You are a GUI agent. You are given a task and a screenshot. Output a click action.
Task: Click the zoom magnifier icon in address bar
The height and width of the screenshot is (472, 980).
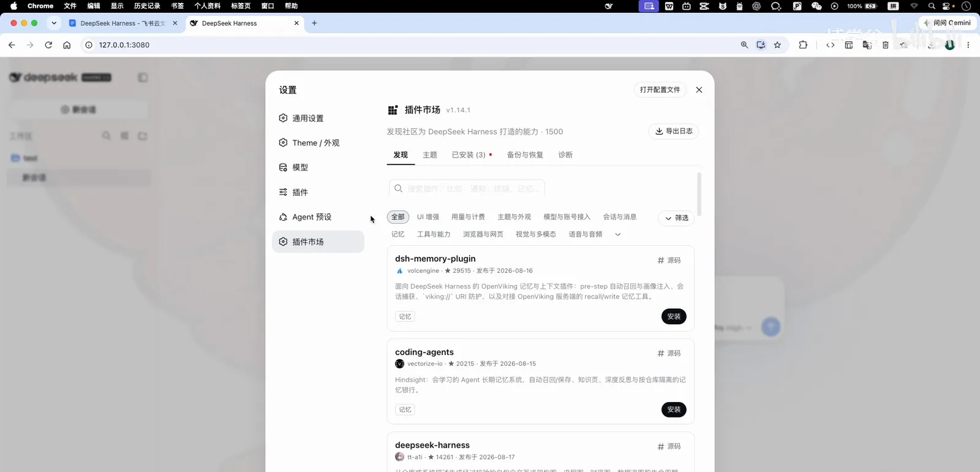pos(744,45)
